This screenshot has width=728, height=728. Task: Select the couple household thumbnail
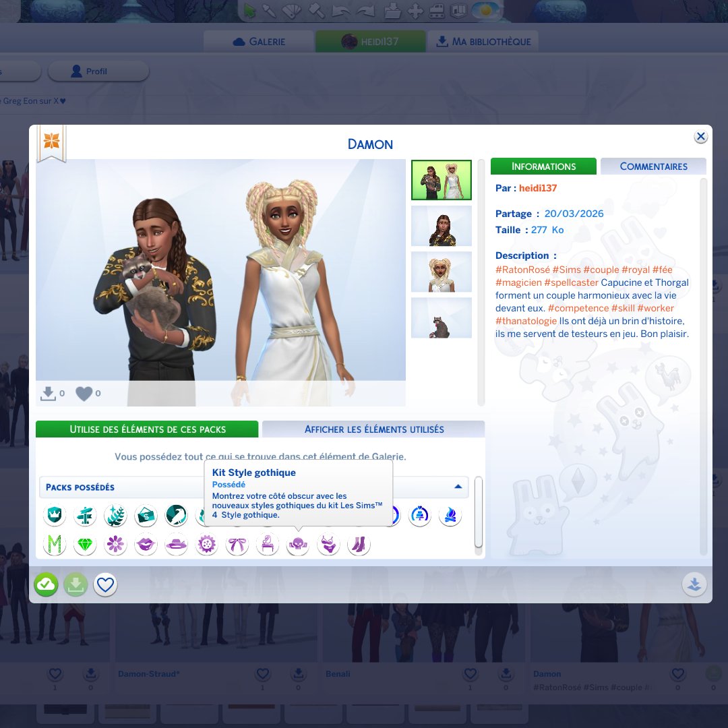pyautogui.click(x=441, y=180)
